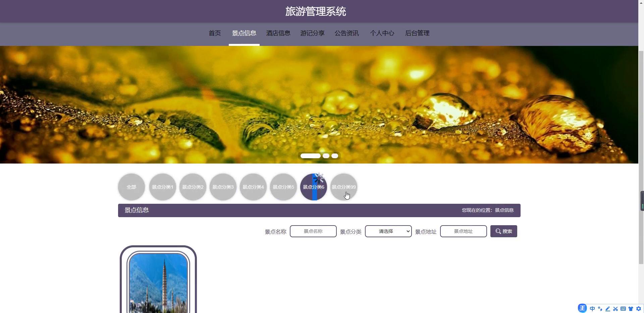
Task: Click the IME handwriting pen icon
Action: pyautogui.click(x=608, y=309)
